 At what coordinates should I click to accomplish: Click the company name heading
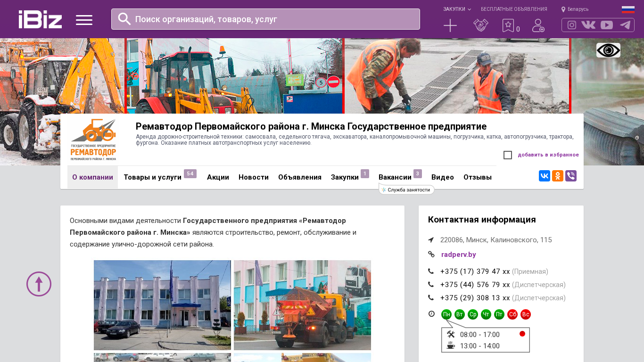coord(311,126)
